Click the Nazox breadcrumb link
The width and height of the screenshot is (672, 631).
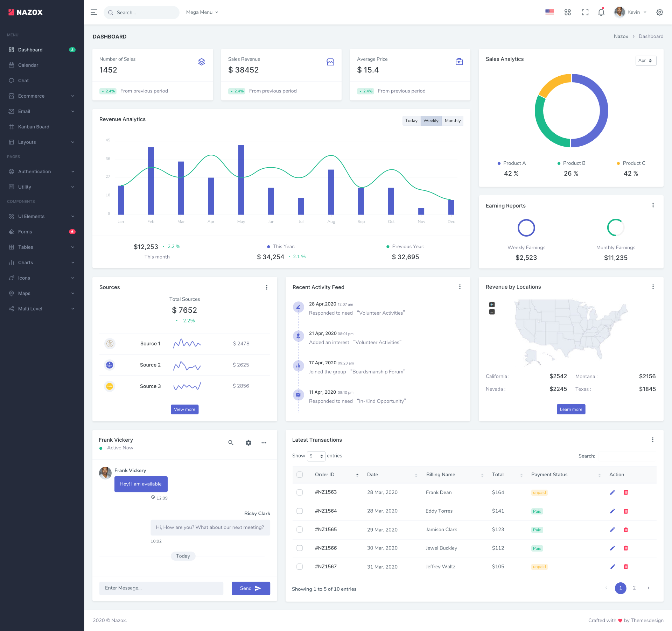[621, 36]
